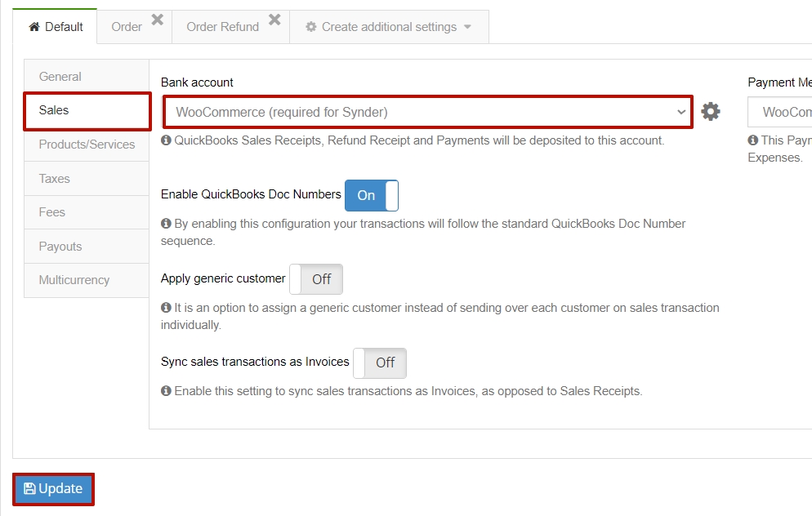This screenshot has width=812, height=516.
Task: Close the Order tab with its X
Action: (x=158, y=20)
